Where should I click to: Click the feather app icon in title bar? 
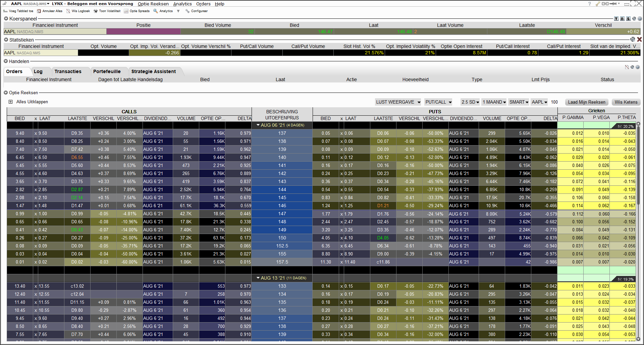(4, 4)
